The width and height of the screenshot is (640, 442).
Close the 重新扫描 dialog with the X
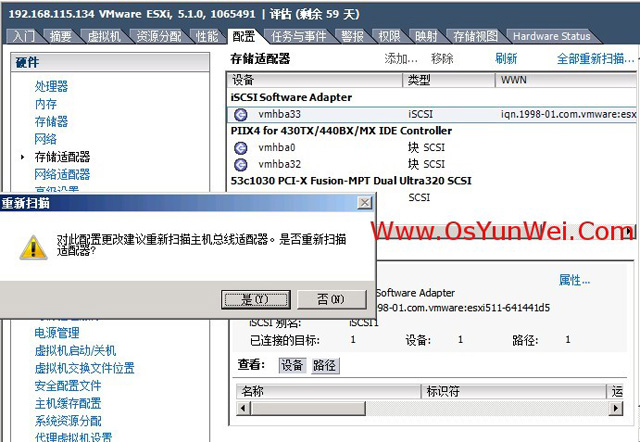point(364,202)
